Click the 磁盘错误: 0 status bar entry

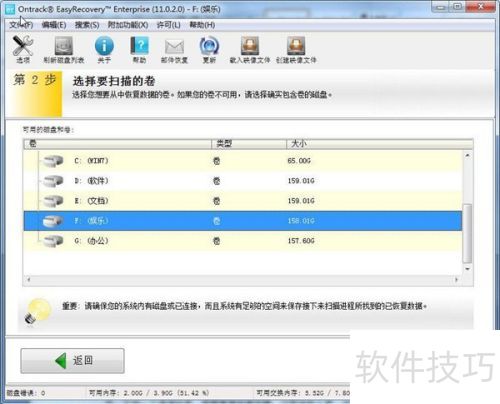(x=26, y=393)
